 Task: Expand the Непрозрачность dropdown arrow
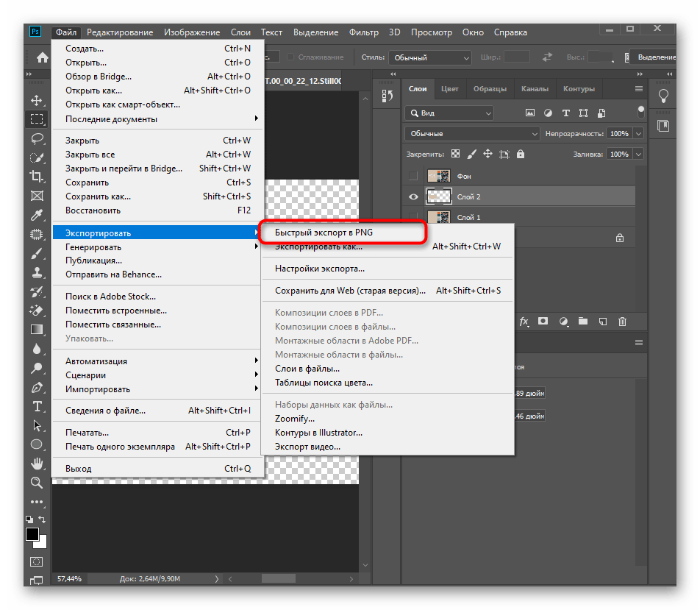pyautogui.click(x=639, y=134)
